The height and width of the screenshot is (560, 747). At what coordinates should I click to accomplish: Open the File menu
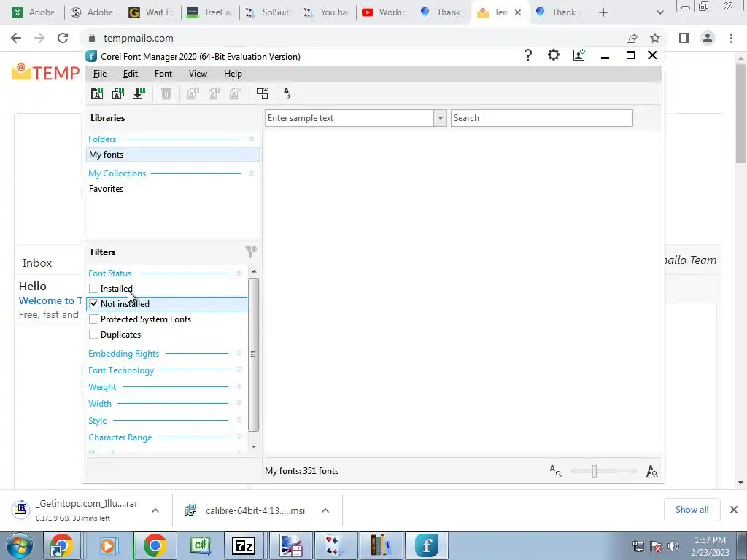tap(100, 74)
